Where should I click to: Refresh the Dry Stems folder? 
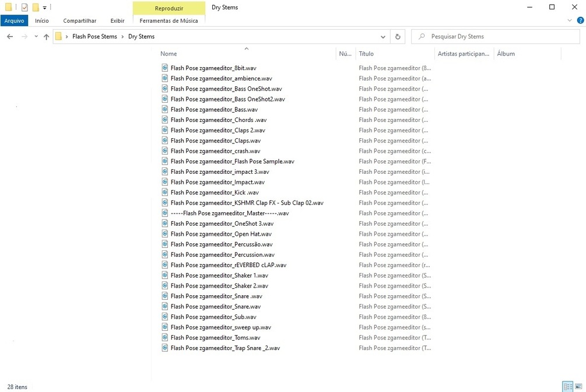[398, 37]
